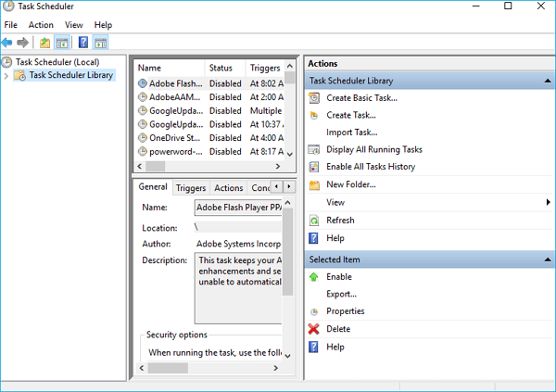556x392 pixels.
Task: Click the blue Help toolbar icon
Action: (83, 43)
